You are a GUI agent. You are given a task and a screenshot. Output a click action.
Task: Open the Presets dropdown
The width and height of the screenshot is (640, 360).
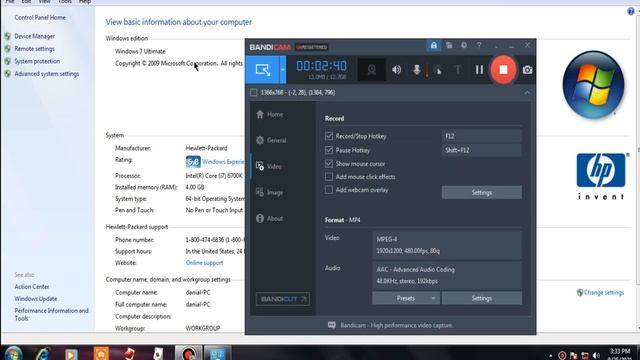(x=406, y=298)
